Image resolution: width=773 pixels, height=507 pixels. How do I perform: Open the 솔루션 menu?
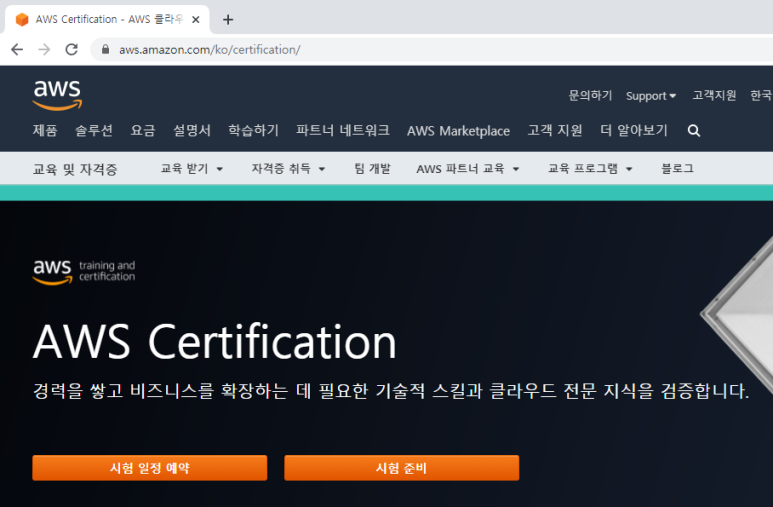94,131
